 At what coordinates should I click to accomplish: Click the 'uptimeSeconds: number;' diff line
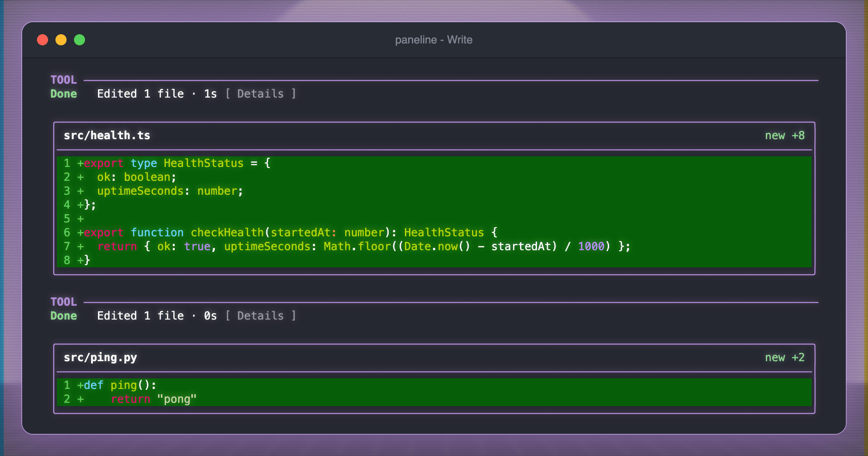coord(434,191)
